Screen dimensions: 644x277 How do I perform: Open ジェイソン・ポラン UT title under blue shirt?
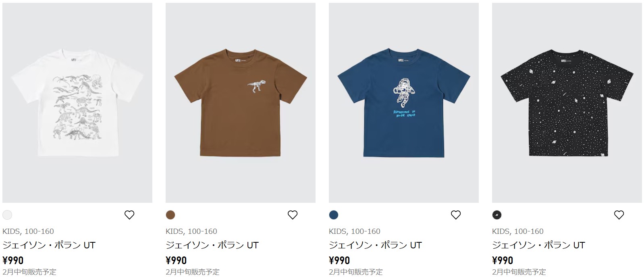pyautogui.click(x=375, y=245)
